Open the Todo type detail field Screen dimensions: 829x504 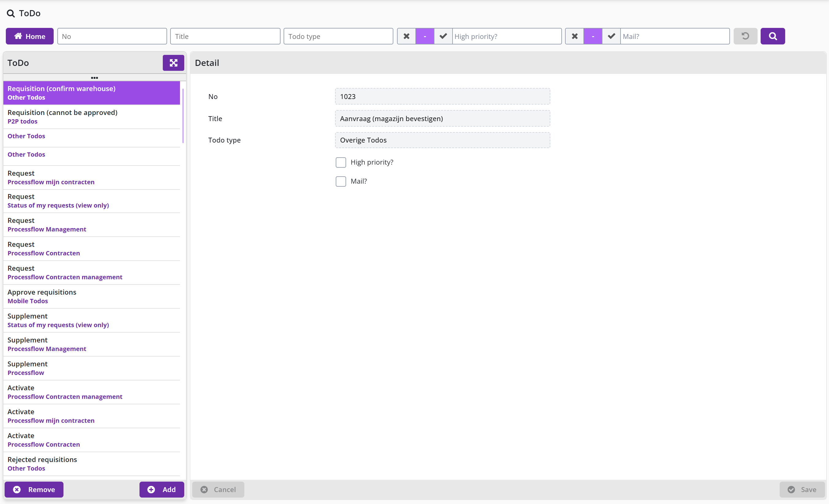(x=442, y=140)
